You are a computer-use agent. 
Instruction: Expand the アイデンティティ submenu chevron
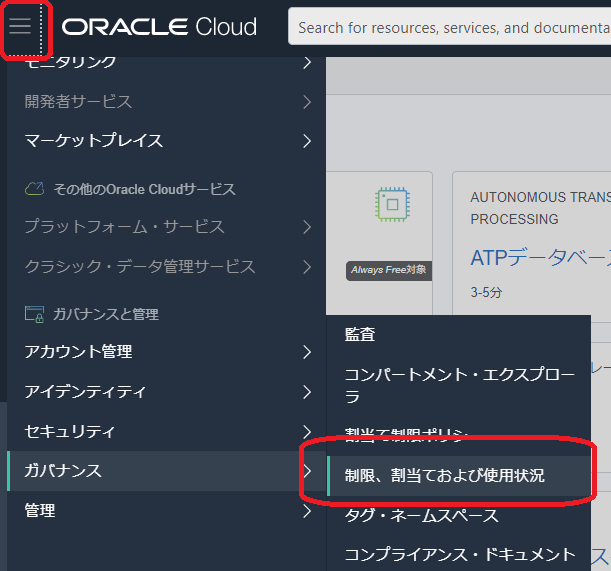(307, 392)
